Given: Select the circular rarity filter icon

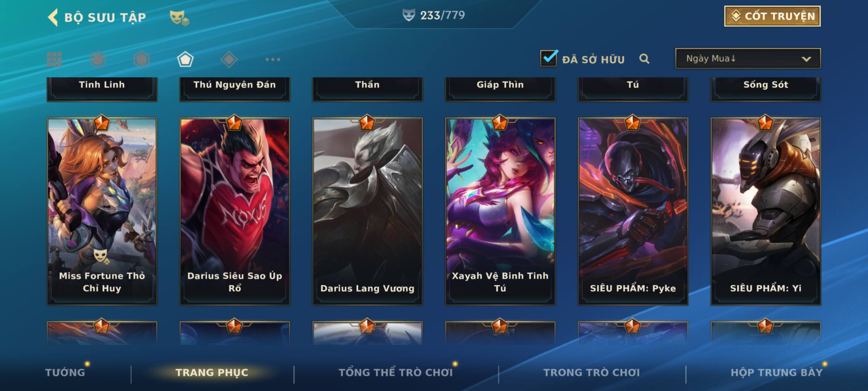Looking at the screenshot, I should coord(98,59).
